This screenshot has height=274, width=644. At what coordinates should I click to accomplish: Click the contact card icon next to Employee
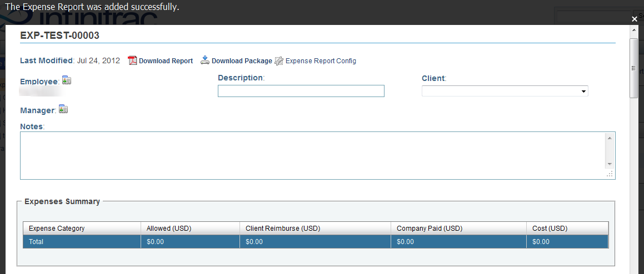click(x=67, y=80)
